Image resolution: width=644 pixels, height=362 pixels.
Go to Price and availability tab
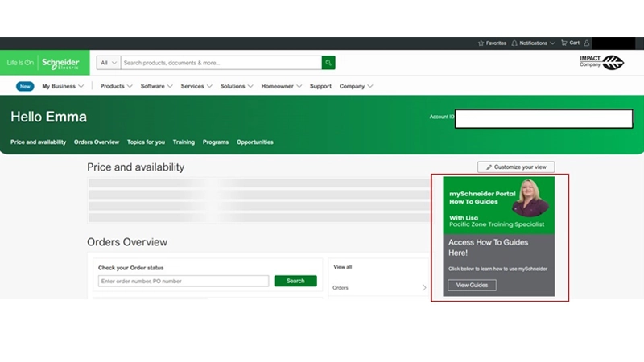(x=38, y=142)
